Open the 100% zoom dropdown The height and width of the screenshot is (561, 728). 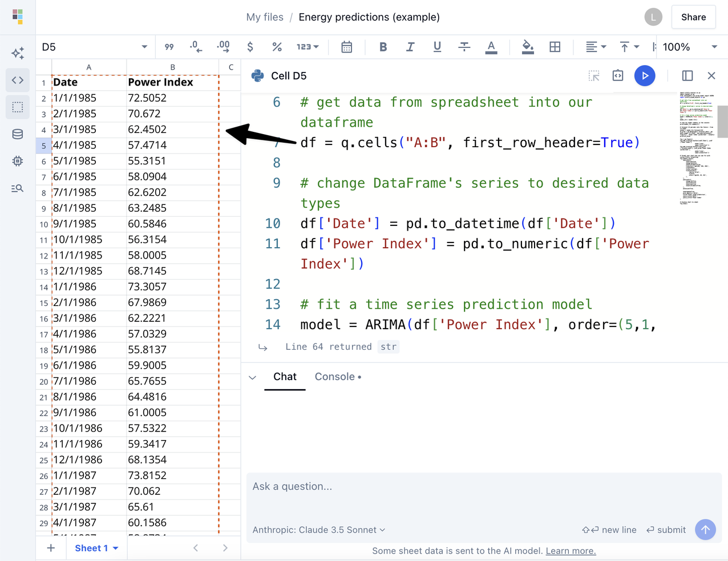(x=690, y=47)
